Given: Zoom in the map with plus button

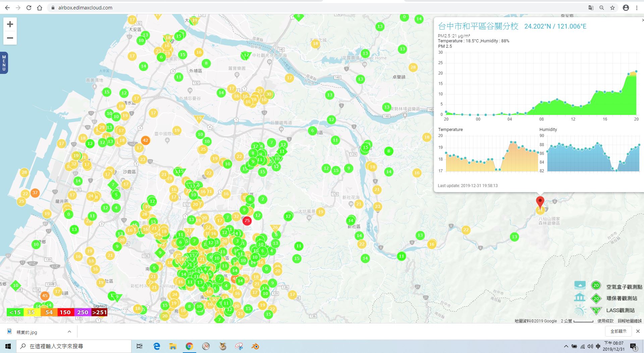Looking at the screenshot, I should click(10, 24).
